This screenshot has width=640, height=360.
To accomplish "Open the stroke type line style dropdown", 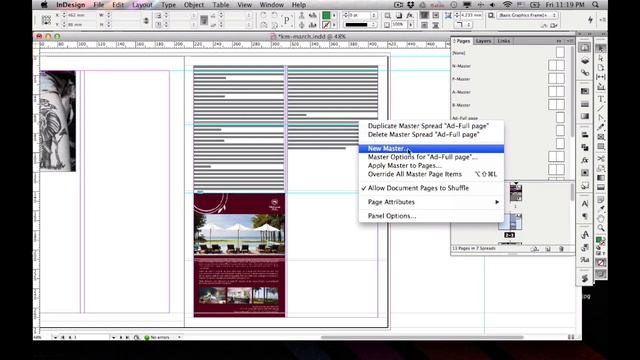I will [x=373, y=25].
